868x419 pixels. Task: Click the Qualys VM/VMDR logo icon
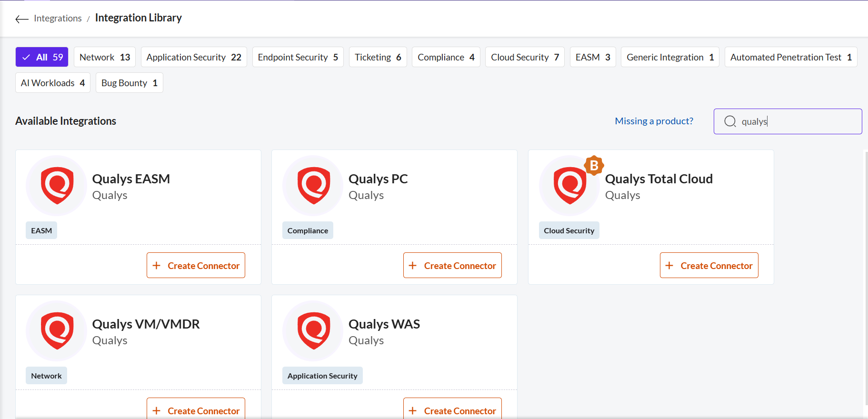pyautogui.click(x=57, y=331)
